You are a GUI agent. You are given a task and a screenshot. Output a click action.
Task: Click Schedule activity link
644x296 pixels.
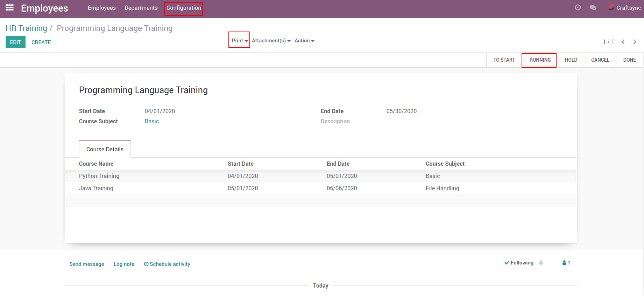click(x=167, y=264)
